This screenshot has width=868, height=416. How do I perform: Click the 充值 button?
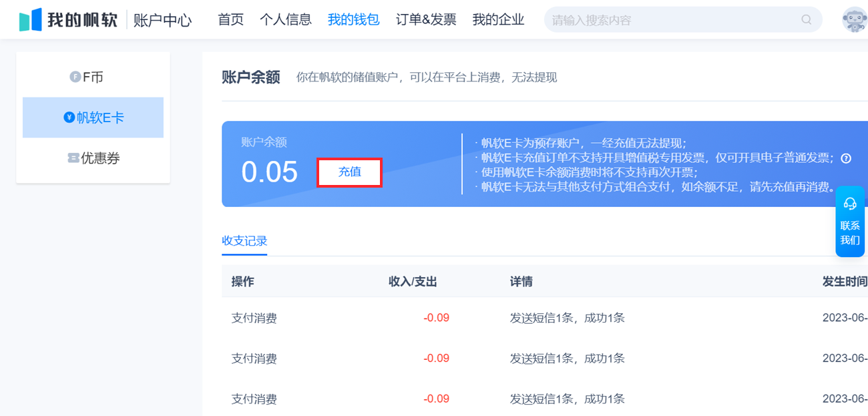click(349, 172)
